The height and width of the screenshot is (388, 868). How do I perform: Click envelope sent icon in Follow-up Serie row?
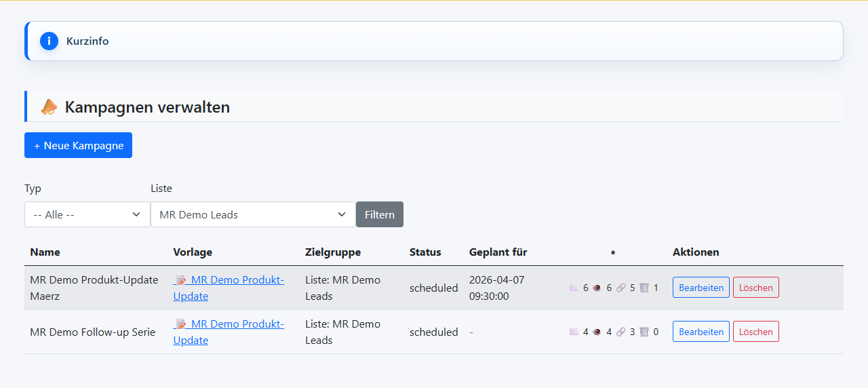tap(574, 332)
